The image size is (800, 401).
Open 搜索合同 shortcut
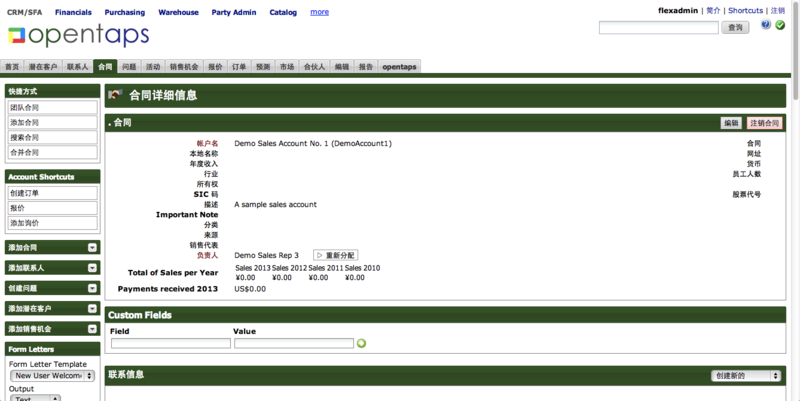(x=53, y=137)
